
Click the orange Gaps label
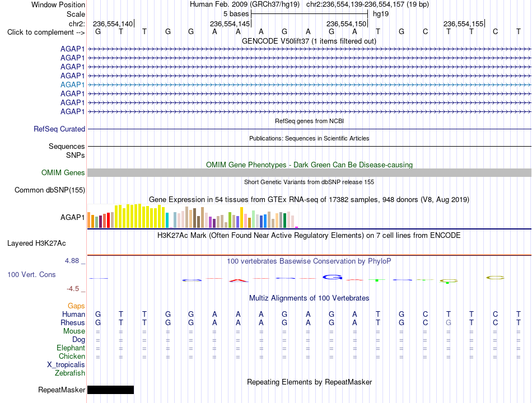click(76, 306)
